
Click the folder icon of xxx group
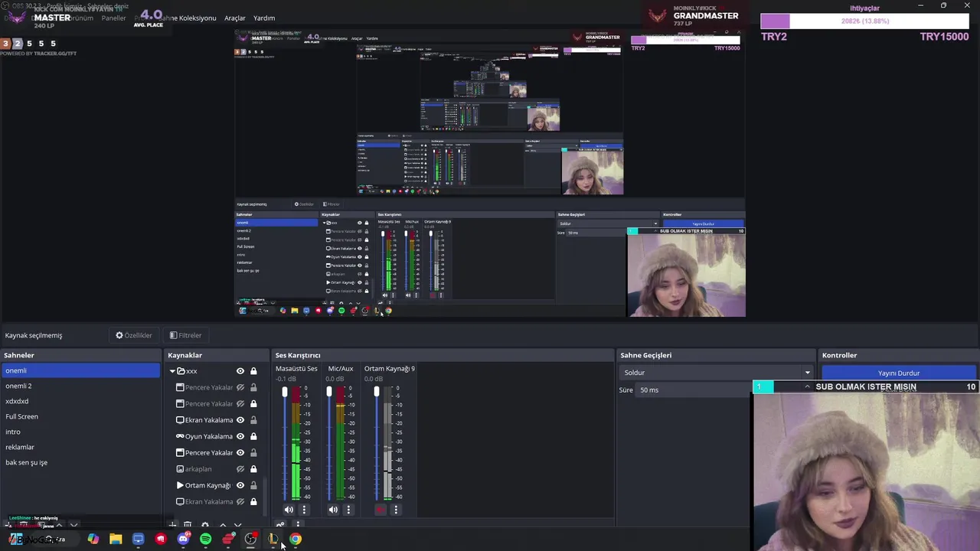point(181,371)
